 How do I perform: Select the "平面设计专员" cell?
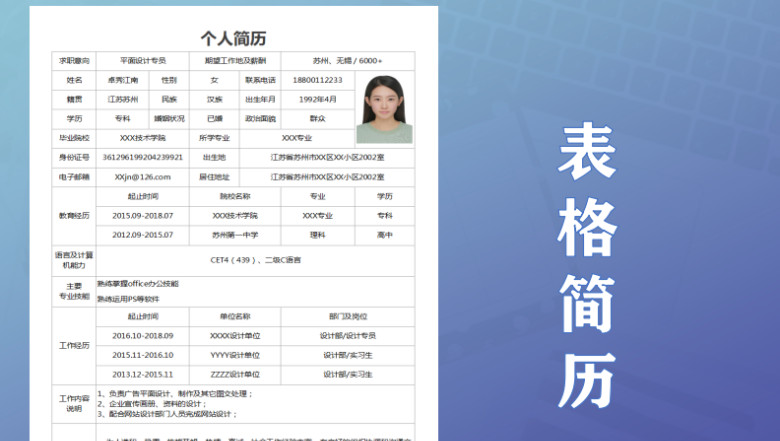point(143,61)
